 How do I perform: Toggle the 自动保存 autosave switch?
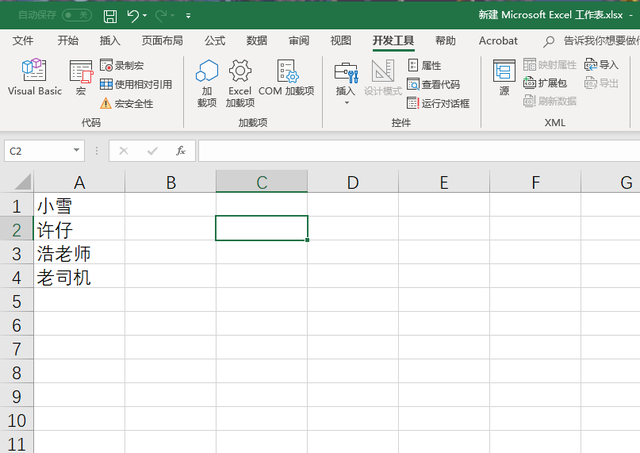tap(77, 16)
